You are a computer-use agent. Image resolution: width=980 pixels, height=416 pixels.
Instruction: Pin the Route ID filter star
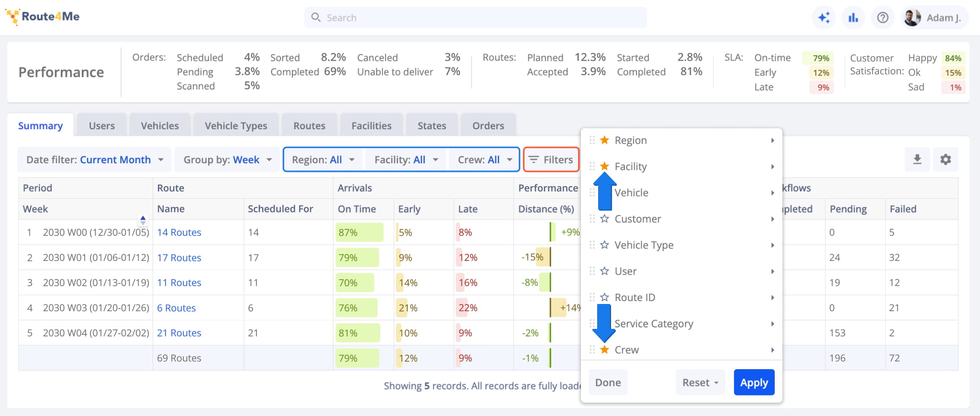[x=605, y=297]
